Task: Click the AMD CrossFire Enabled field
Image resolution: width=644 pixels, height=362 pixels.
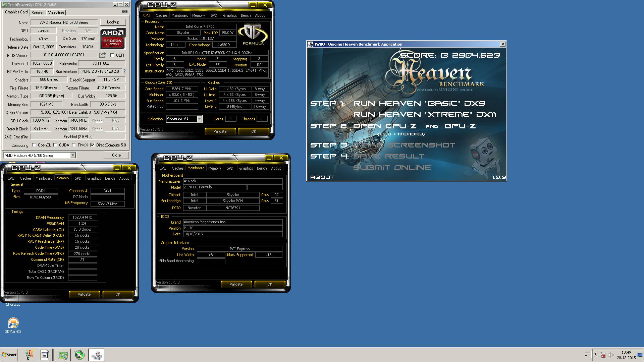Action: tap(78, 137)
